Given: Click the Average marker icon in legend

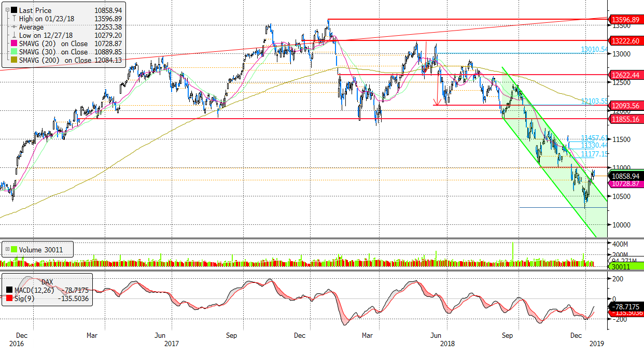Looking at the screenshot, I should (x=13, y=27).
